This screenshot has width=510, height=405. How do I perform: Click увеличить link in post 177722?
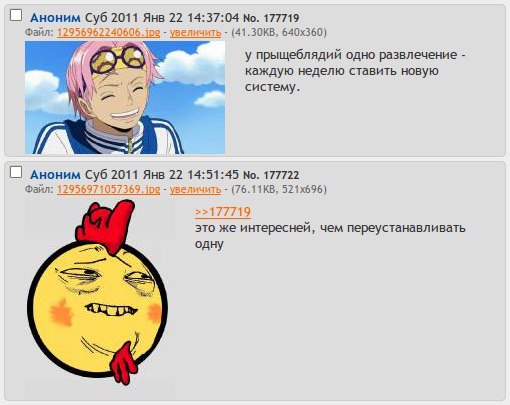195,189
